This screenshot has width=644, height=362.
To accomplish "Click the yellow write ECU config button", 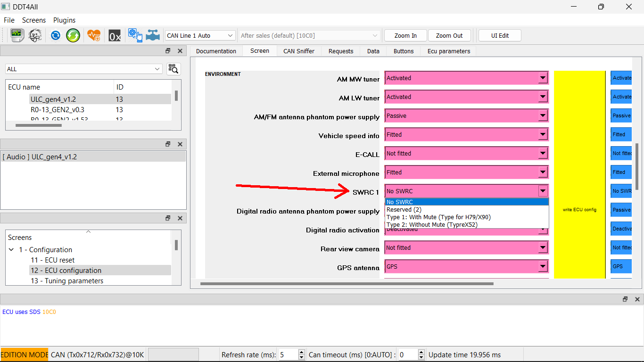I will click(579, 209).
